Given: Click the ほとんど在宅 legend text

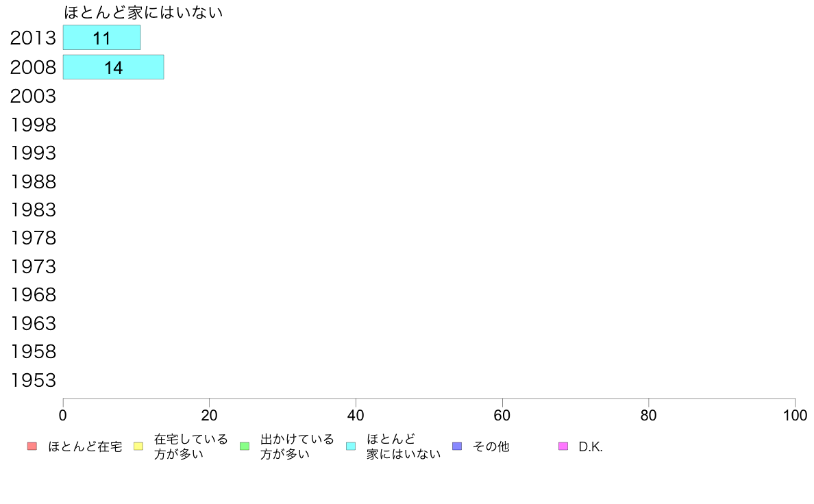Looking at the screenshot, I should point(85,446).
